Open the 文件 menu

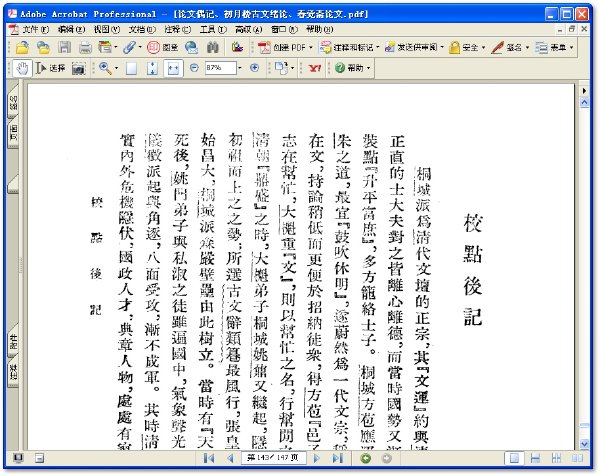coord(35,29)
